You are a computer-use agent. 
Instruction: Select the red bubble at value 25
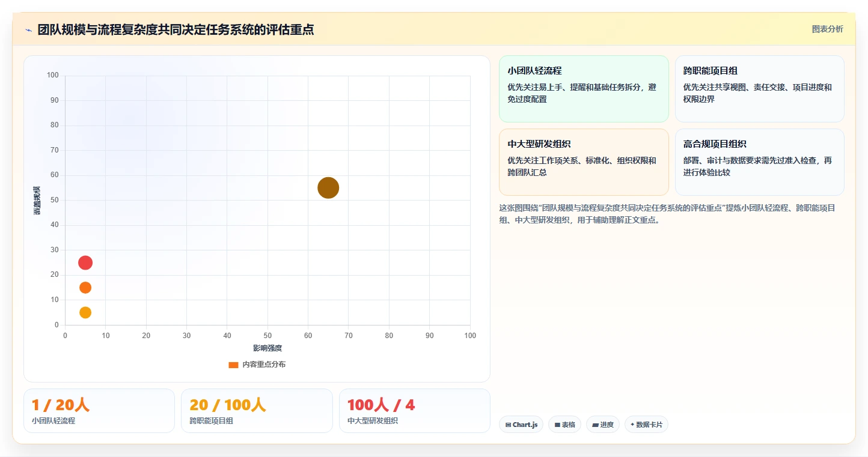(x=85, y=262)
